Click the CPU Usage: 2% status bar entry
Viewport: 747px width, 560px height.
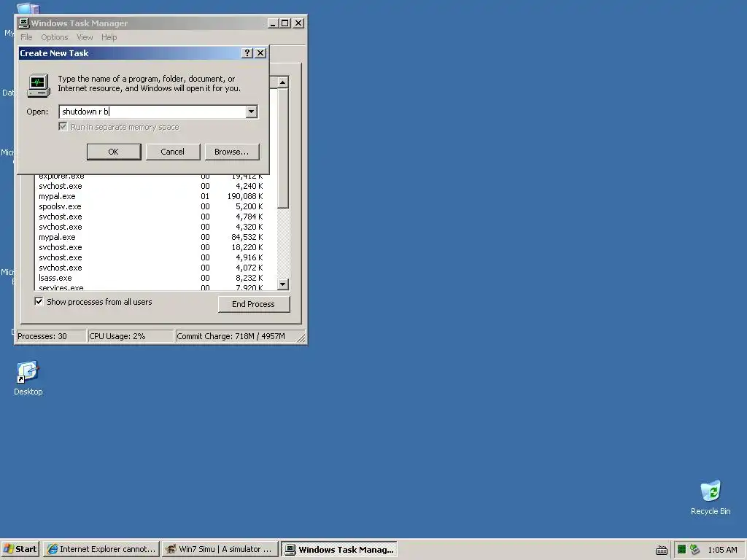131,336
